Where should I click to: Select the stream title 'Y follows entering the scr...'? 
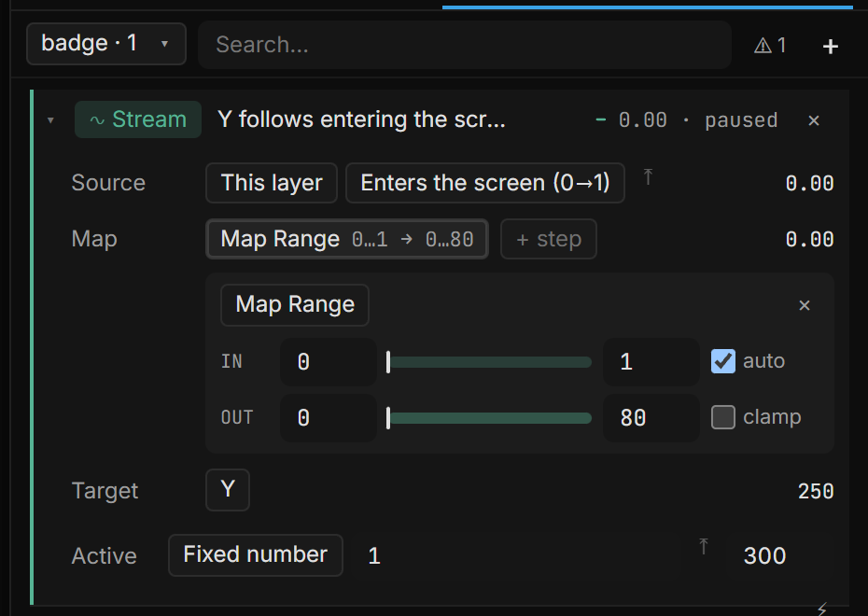[361, 119]
